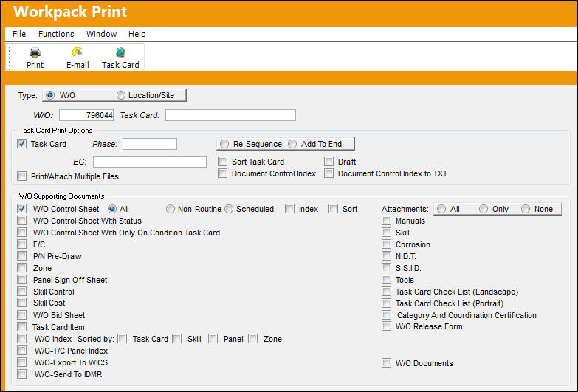This screenshot has height=392, width=578.
Task: Check the N.D.T. checkbox
Action: point(386,256)
